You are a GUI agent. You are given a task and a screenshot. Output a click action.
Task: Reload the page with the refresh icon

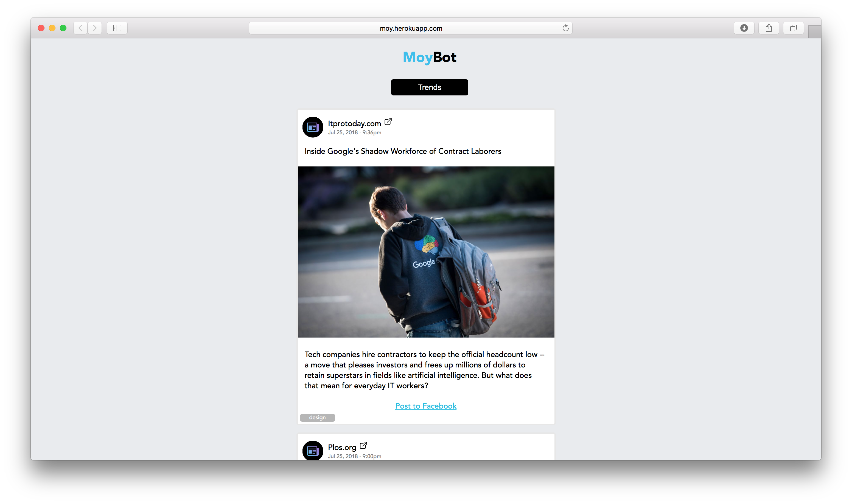pos(565,28)
